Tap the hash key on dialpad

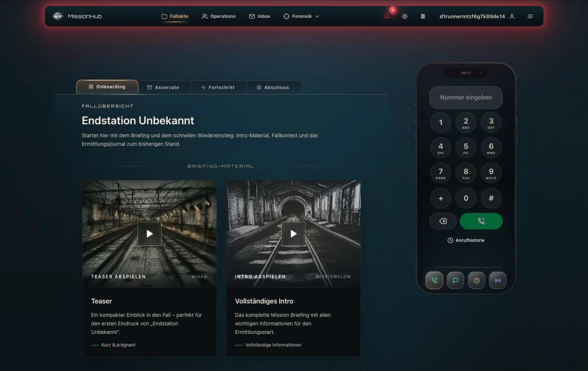tap(491, 198)
